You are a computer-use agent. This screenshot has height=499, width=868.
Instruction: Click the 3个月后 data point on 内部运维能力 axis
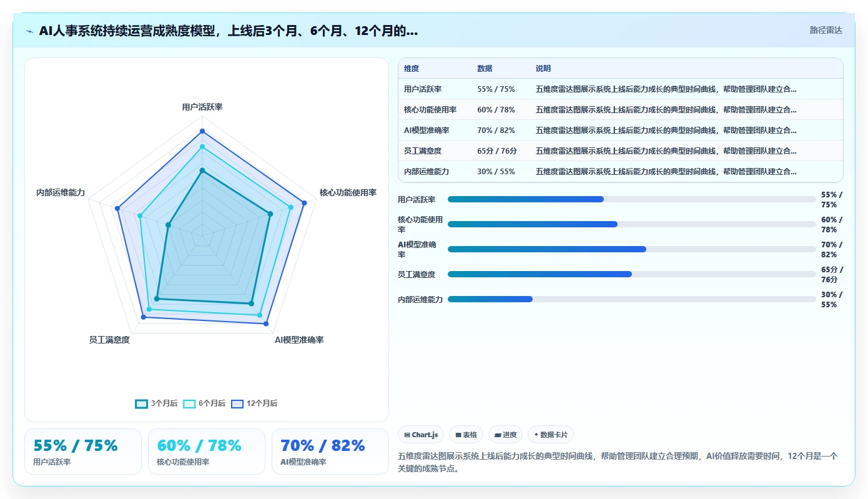[168, 225]
